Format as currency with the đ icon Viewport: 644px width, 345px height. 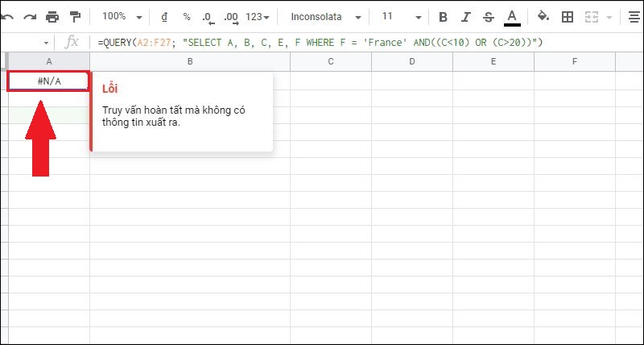pyautogui.click(x=164, y=16)
